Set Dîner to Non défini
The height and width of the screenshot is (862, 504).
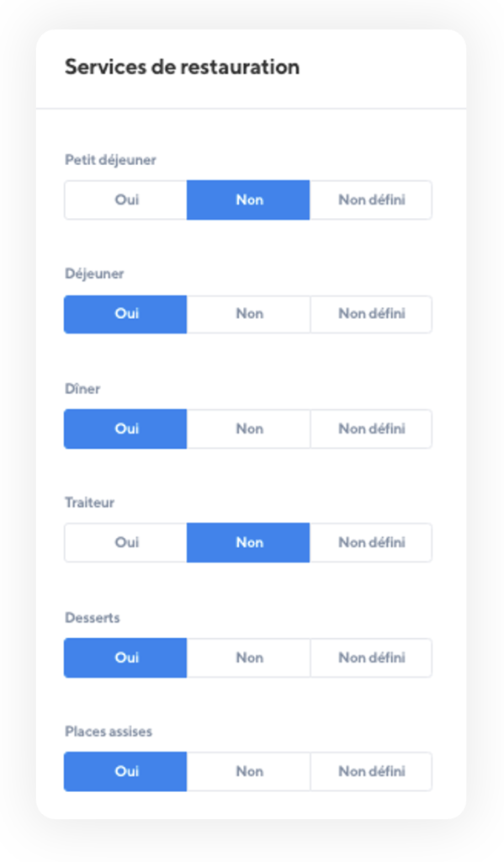click(371, 428)
